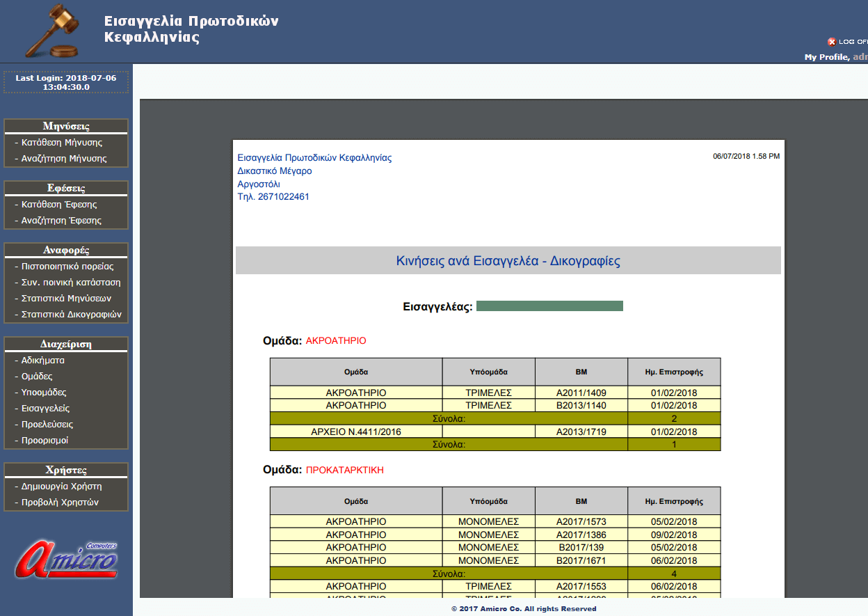This screenshot has height=616, width=868.
Task: Click the Amicro Computers logo
Action: [67, 560]
